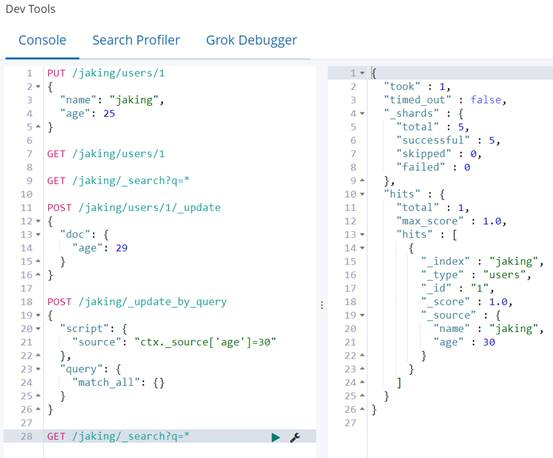Collapse the "query" block fold arrow at editor line 23
This screenshot has width=553, height=458.
[38, 369]
